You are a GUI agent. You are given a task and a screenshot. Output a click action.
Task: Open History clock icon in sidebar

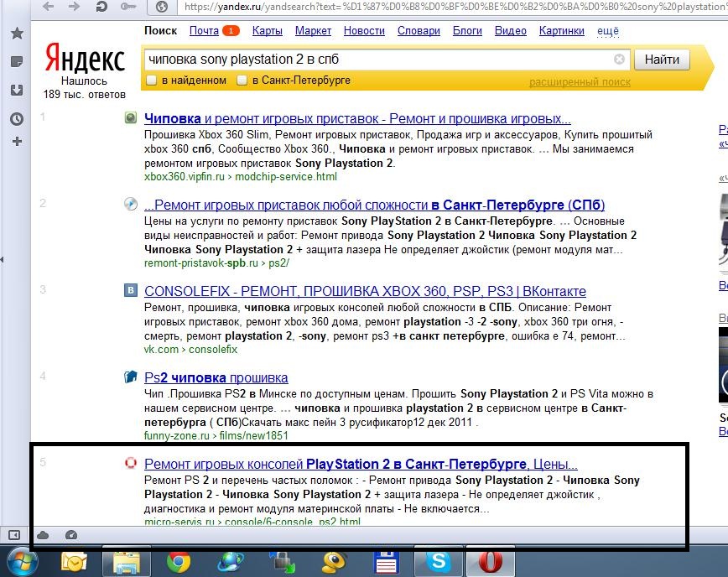(17, 119)
